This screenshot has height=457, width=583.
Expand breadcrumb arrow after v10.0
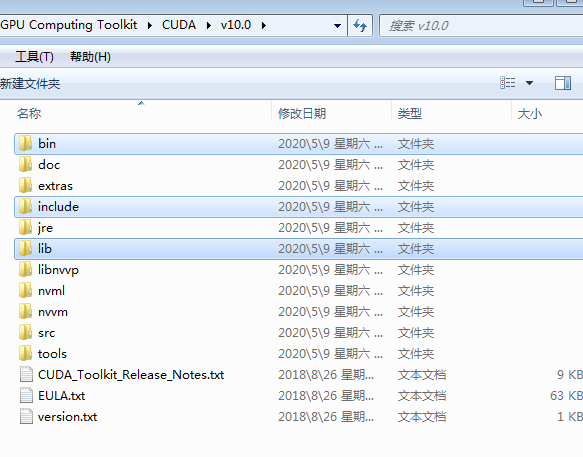pos(264,25)
